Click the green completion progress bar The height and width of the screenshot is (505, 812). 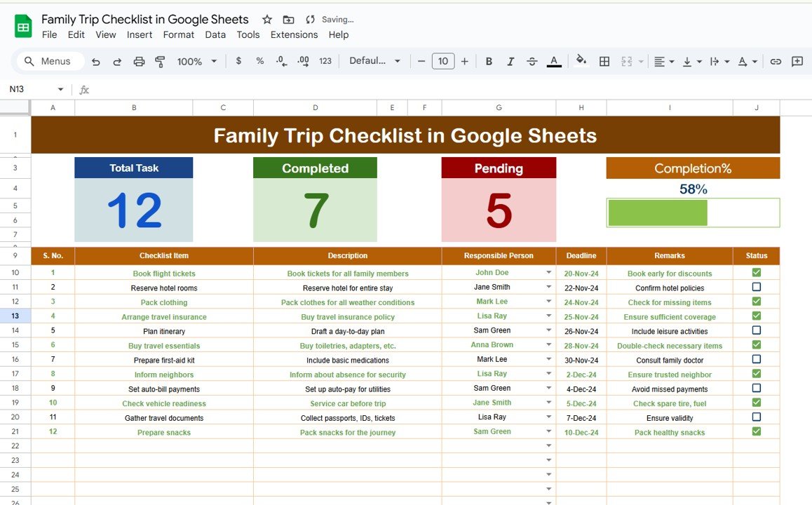tap(658, 213)
